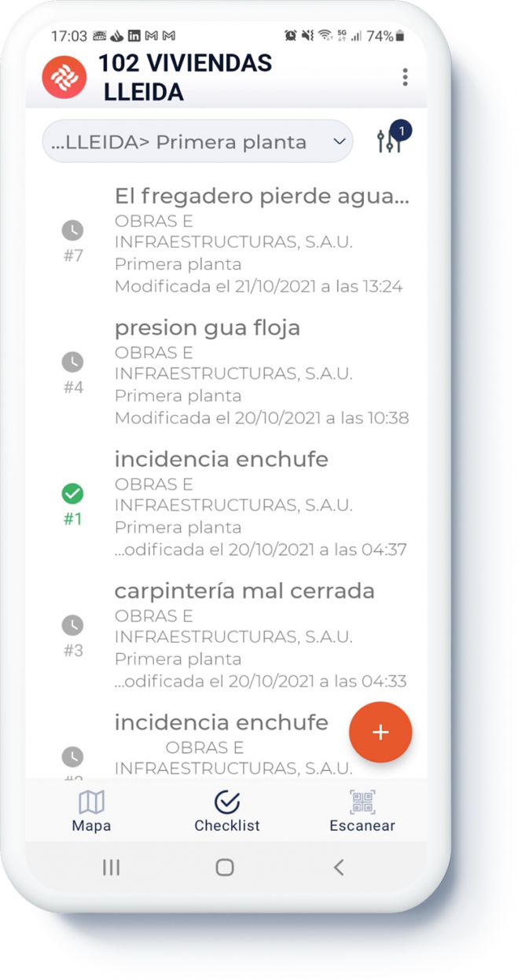
Task: Switch to the Mapa tab
Action: [x=91, y=811]
